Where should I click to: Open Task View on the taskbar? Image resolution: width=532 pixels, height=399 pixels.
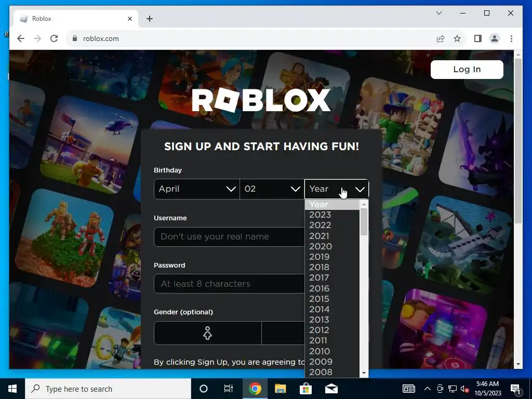point(229,389)
